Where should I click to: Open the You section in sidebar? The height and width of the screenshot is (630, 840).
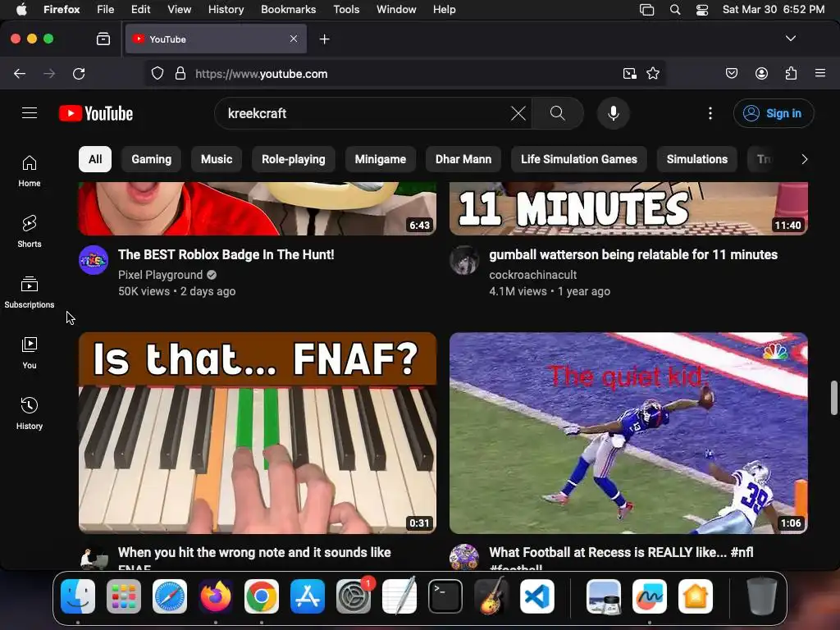(30, 353)
